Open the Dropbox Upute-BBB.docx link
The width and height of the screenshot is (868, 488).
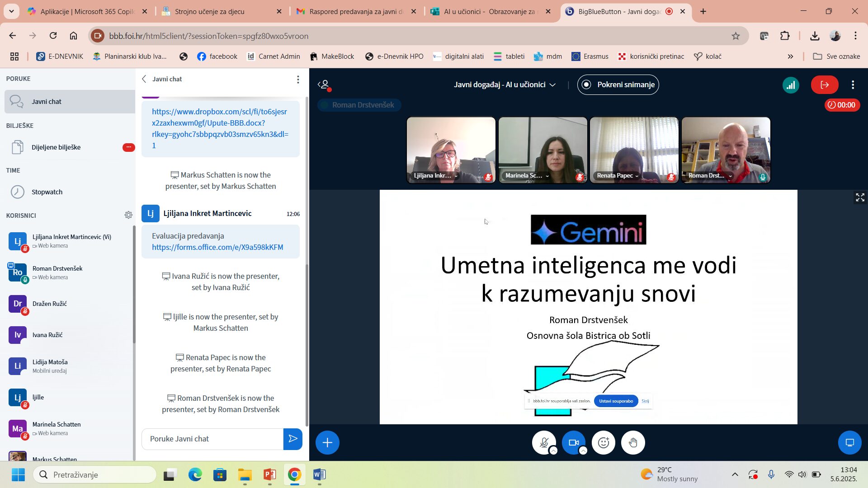click(220, 128)
